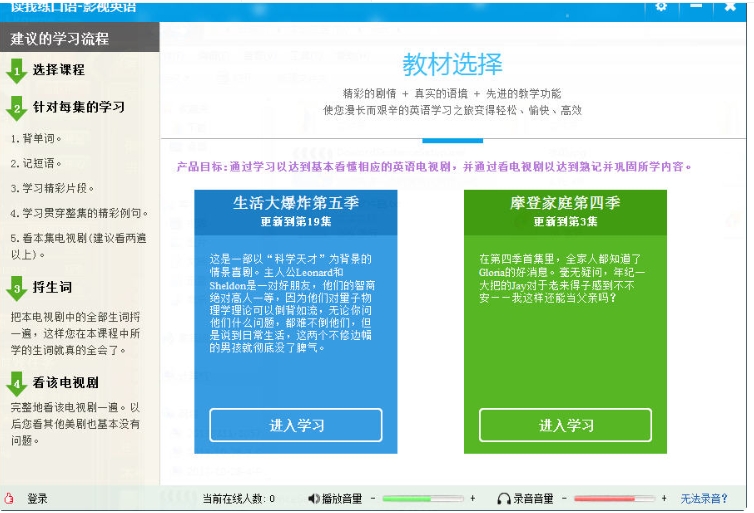The height and width of the screenshot is (513, 754).
Task: Open the 登录 login link
Action: pyautogui.click(x=37, y=499)
